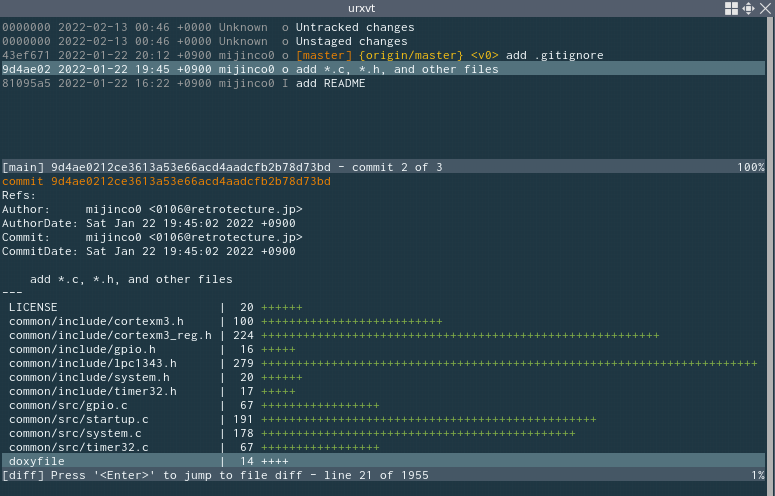Select common/include/lpc1343.h diff entry
Image resolution: width=775 pixels, height=496 pixels.
click(92, 364)
